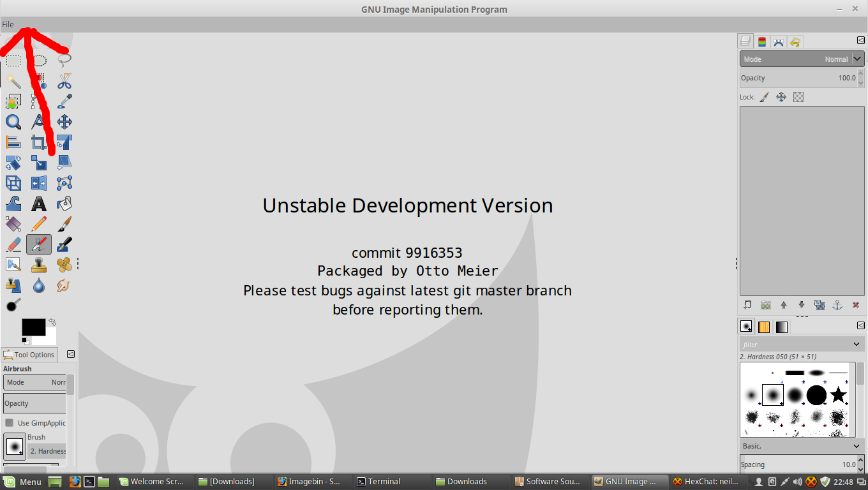Select the Scale tool
Viewport: 868px width, 490px height.
[39, 163]
